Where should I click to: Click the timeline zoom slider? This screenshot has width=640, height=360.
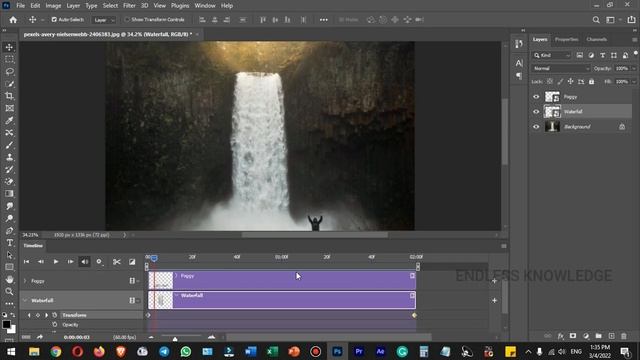point(175,338)
